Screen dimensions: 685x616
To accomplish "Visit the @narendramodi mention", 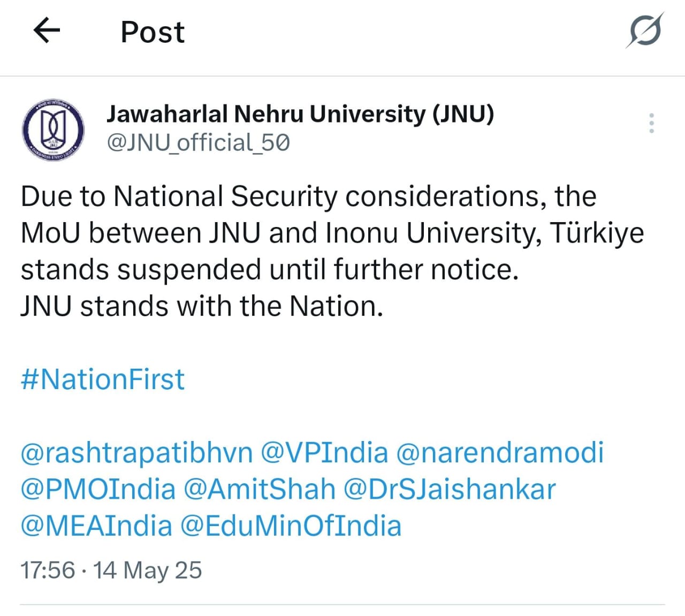I will 501,452.
